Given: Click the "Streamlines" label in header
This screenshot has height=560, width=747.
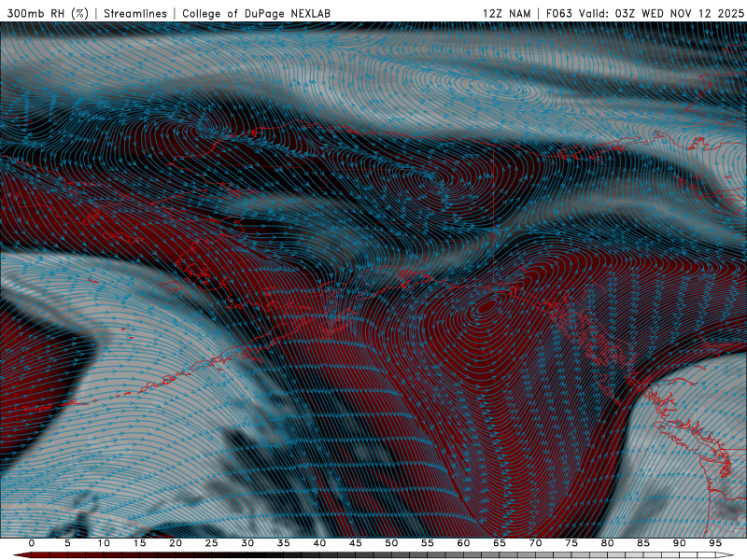Looking at the screenshot, I should click(x=135, y=13).
